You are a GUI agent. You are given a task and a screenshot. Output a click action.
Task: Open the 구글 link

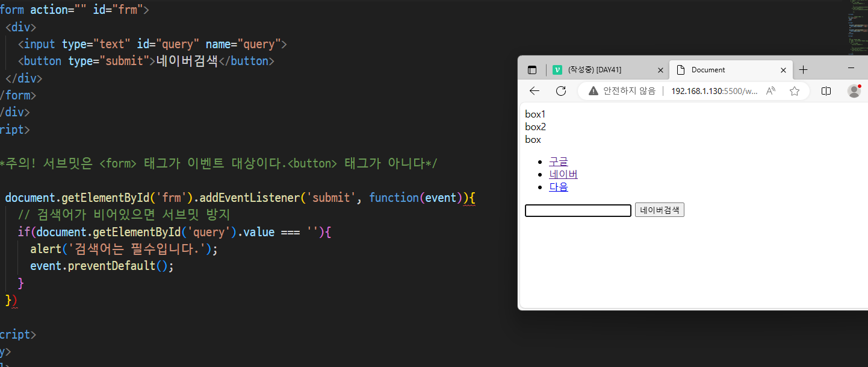click(559, 162)
